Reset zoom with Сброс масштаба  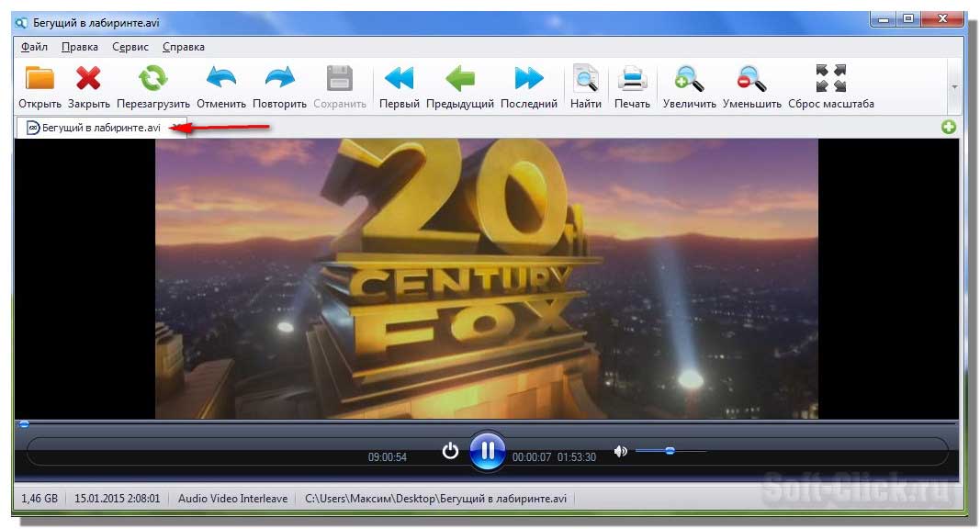[x=830, y=80]
